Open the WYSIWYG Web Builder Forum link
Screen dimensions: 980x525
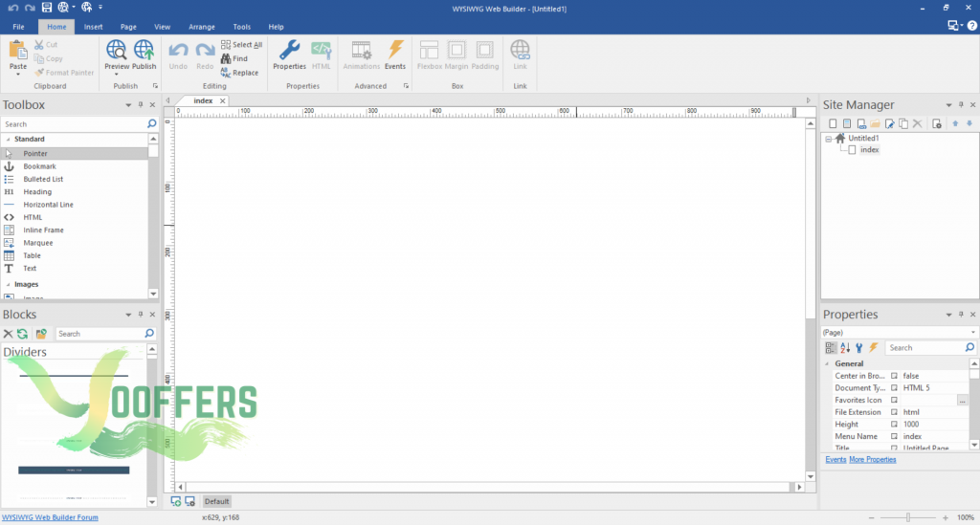(x=50, y=517)
